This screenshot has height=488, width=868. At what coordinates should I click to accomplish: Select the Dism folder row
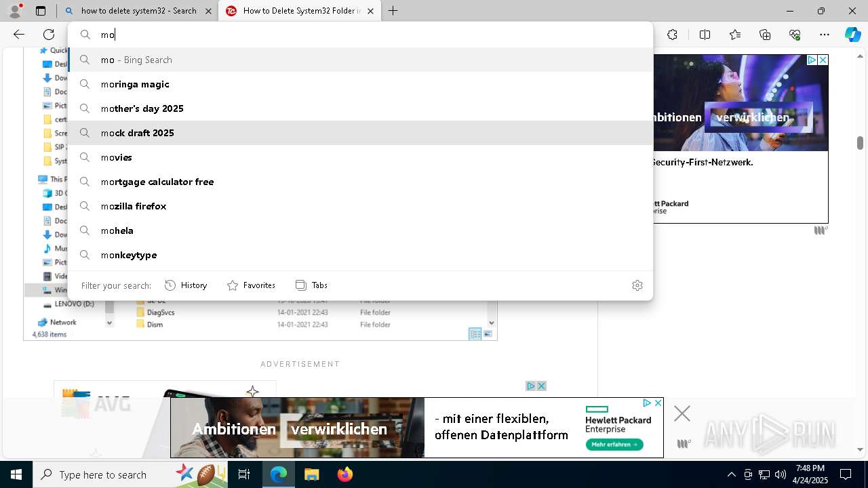(x=264, y=325)
